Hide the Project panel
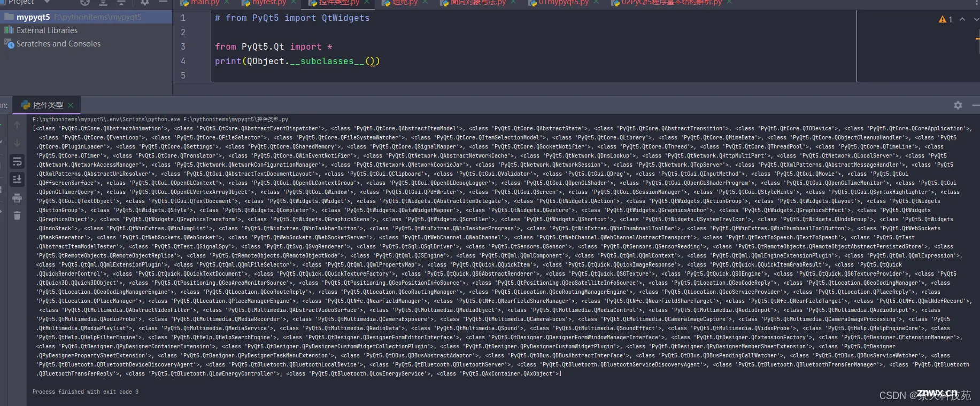 (163, 3)
